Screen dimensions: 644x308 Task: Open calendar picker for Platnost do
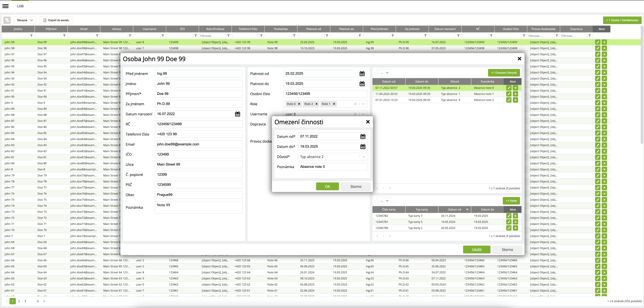(x=362, y=84)
